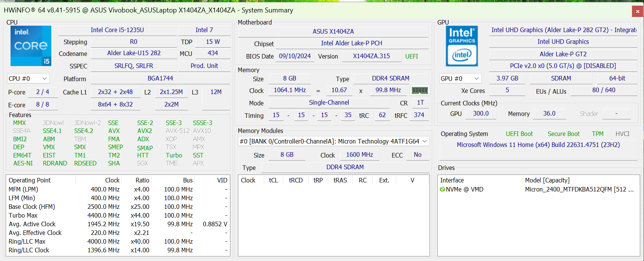
Task: Click the AVX2 feature label
Action: click(145, 131)
